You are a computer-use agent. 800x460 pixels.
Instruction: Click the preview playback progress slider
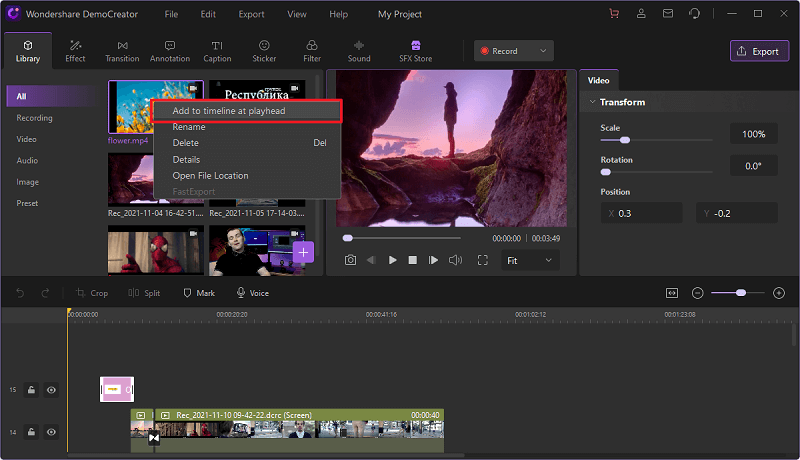pos(402,238)
